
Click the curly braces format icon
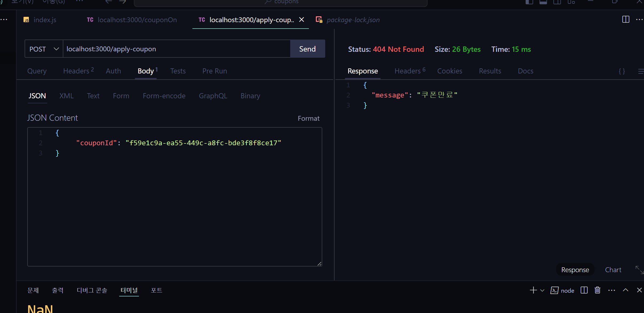(x=622, y=71)
